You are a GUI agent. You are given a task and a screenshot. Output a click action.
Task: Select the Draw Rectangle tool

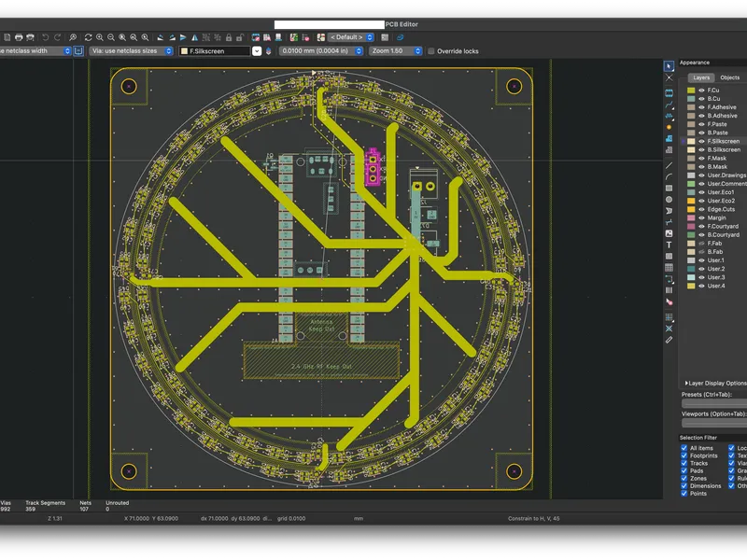(x=669, y=189)
